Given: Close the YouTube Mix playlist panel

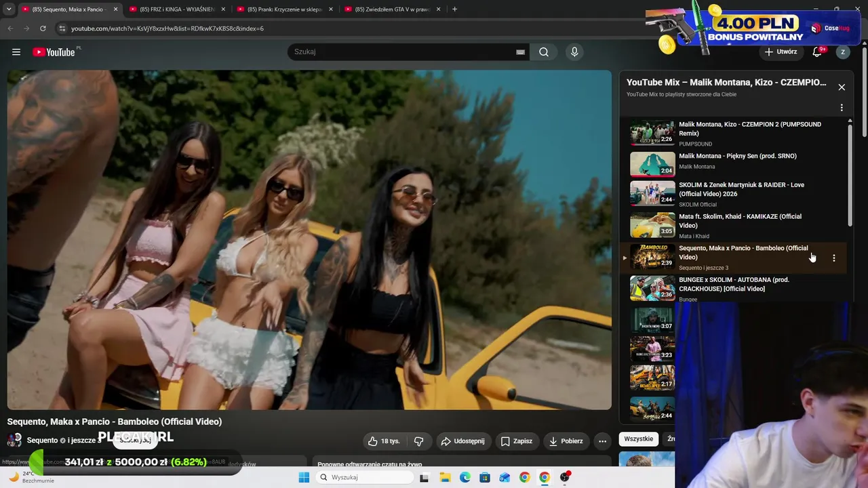Looking at the screenshot, I should [x=842, y=87].
